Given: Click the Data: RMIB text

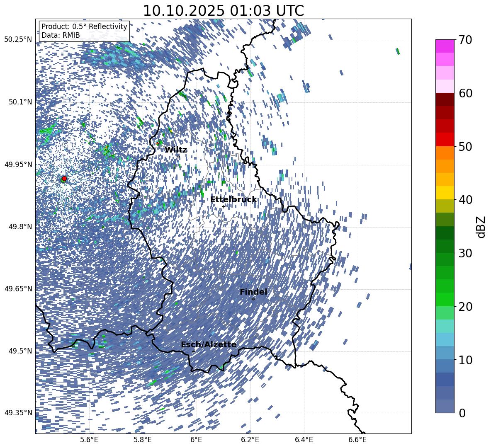Looking at the screenshot, I should pos(61,35).
